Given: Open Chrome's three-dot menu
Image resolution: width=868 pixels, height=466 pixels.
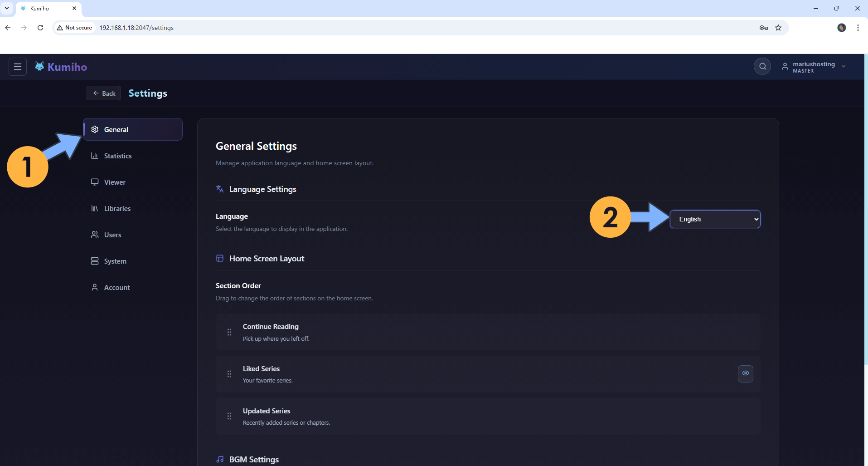Looking at the screenshot, I should click(857, 28).
